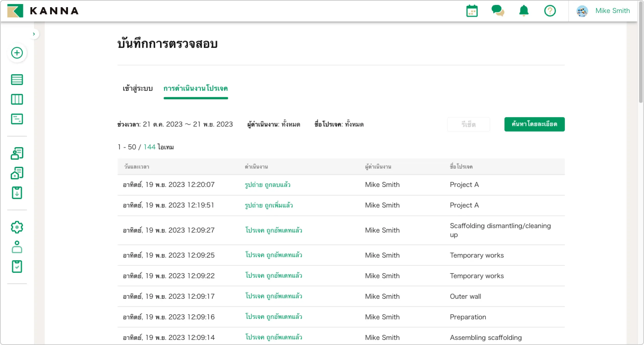The height and width of the screenshot is (345, 644).
Task: Switch to the เข้าสู่ระบบ tab
Action: pos(137,88)
